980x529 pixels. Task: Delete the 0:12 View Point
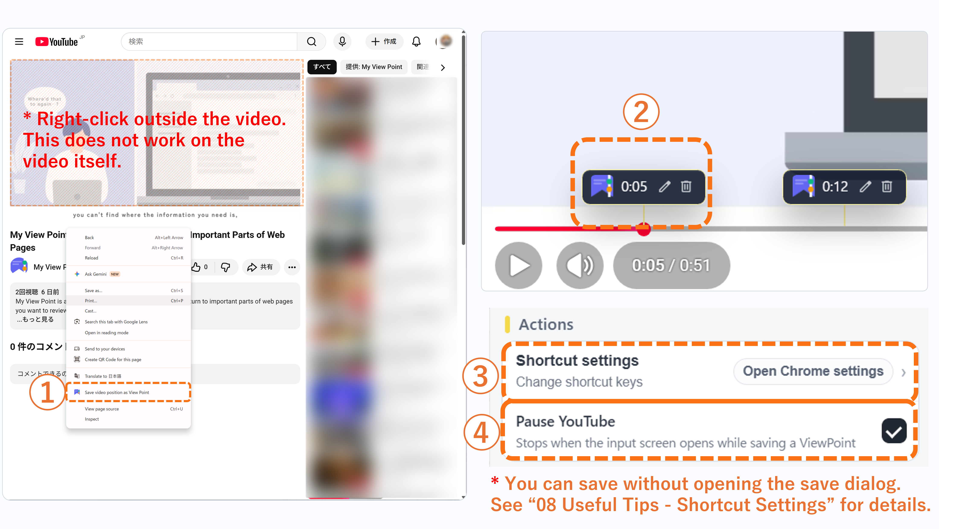[886, 186]
